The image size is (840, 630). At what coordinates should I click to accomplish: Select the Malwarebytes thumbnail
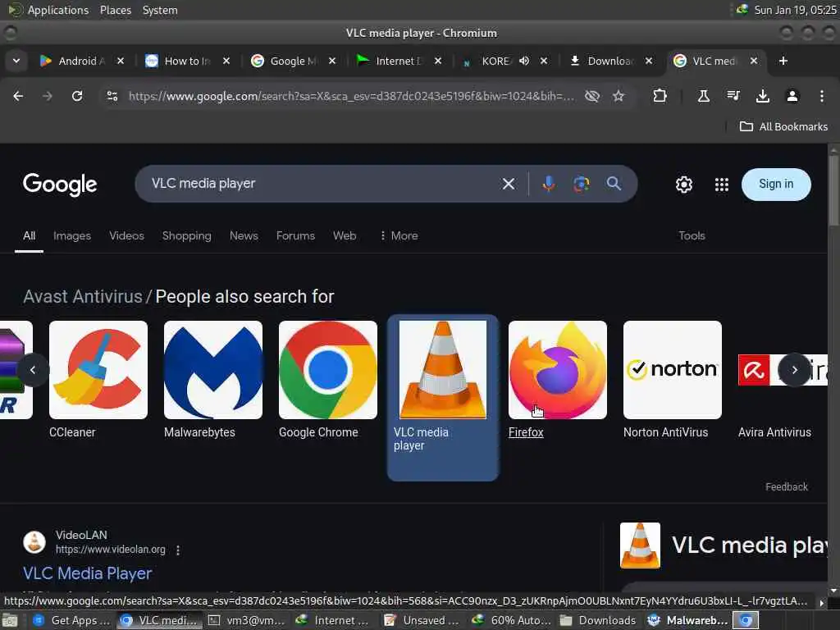pos(213,370)
